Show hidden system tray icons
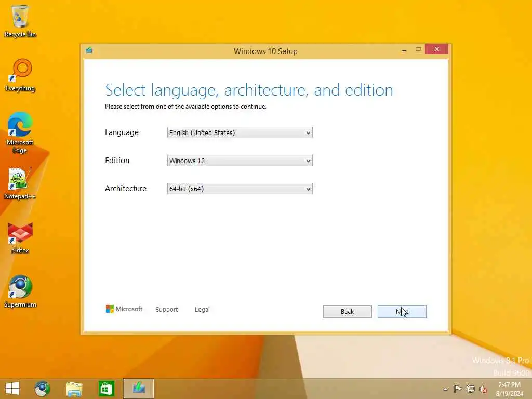 coord(445,389)
